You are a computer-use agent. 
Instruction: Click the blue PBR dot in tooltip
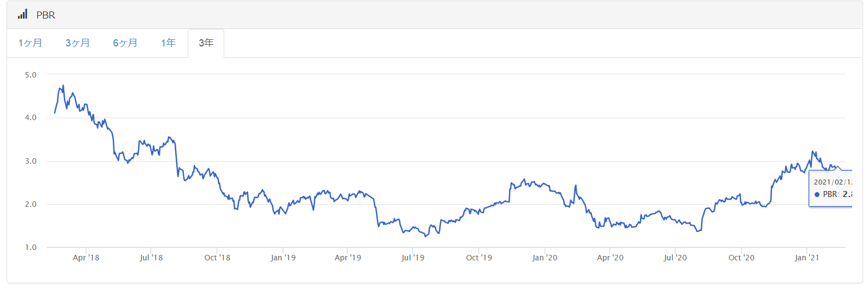click(x=817, y=194)
